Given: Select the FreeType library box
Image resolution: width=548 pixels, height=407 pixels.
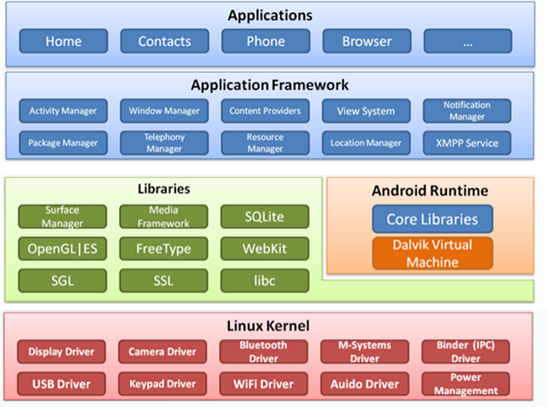Looking at the screenshot, I should pyautogui.click(x=164, y=249).
